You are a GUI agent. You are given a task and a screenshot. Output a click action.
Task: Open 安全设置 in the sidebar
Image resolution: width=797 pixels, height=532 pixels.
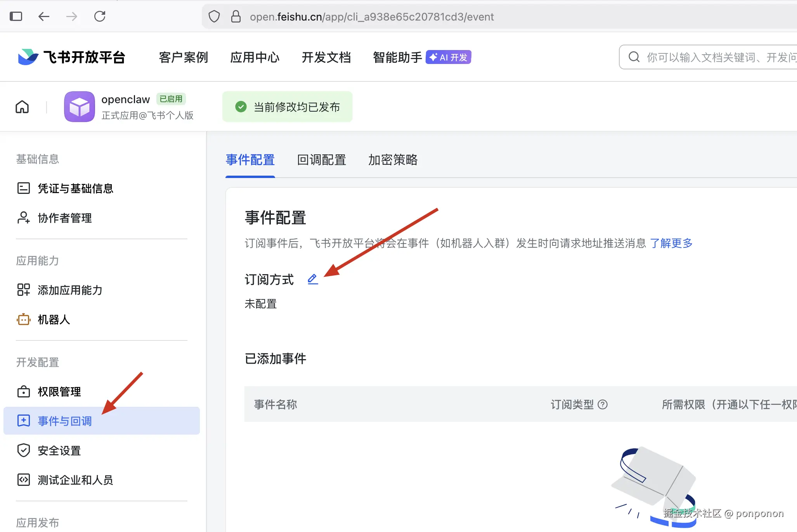(x=59, y=451)
